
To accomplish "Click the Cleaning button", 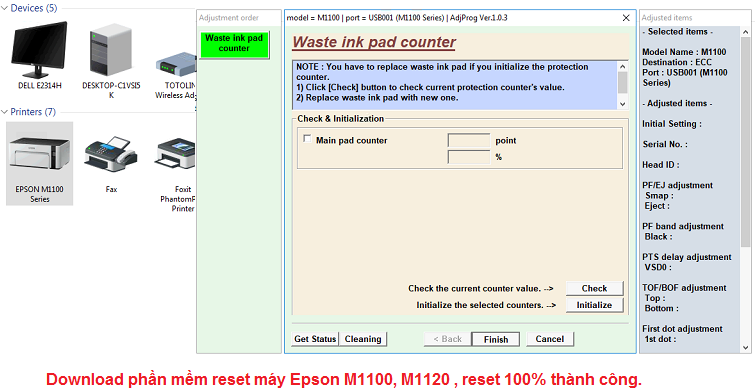I will (x=363, y=339).
